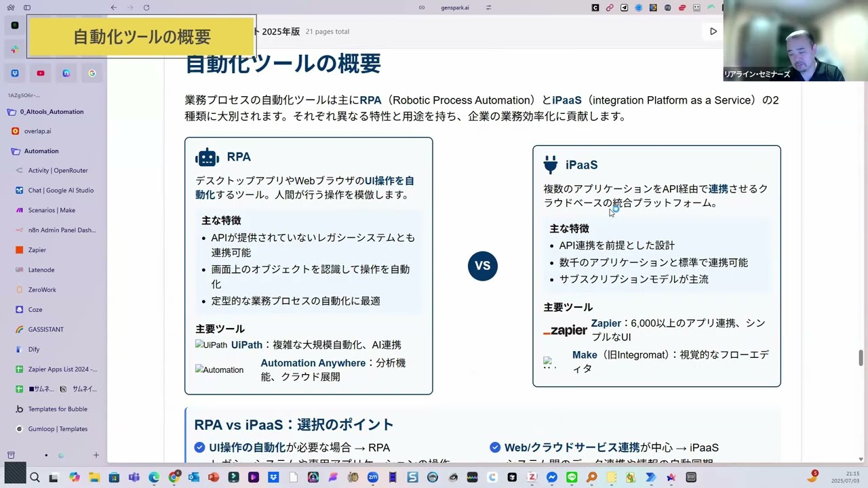The width and height of the screenshot is (868, 488).
Task: Click the gray page vertical scrollbar thumb
Action: coord(861,358)
